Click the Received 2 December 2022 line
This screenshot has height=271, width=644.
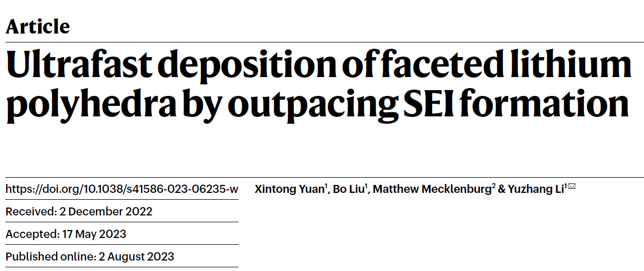coord(79,212)
